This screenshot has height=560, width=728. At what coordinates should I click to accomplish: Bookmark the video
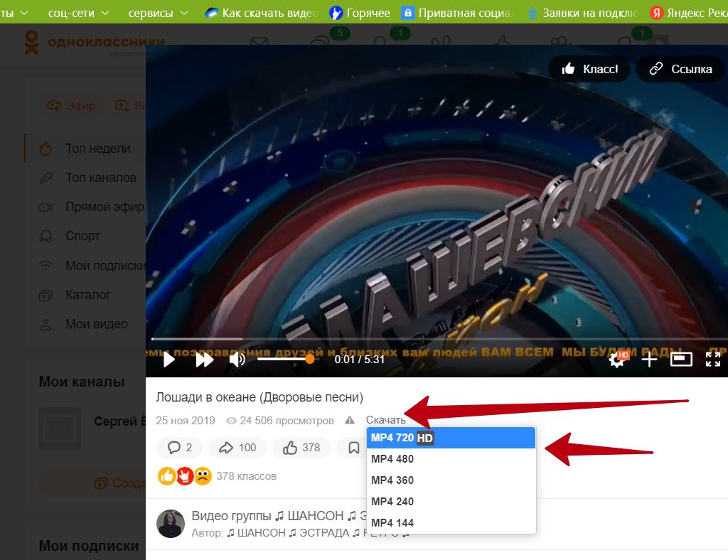pos(354,448)
